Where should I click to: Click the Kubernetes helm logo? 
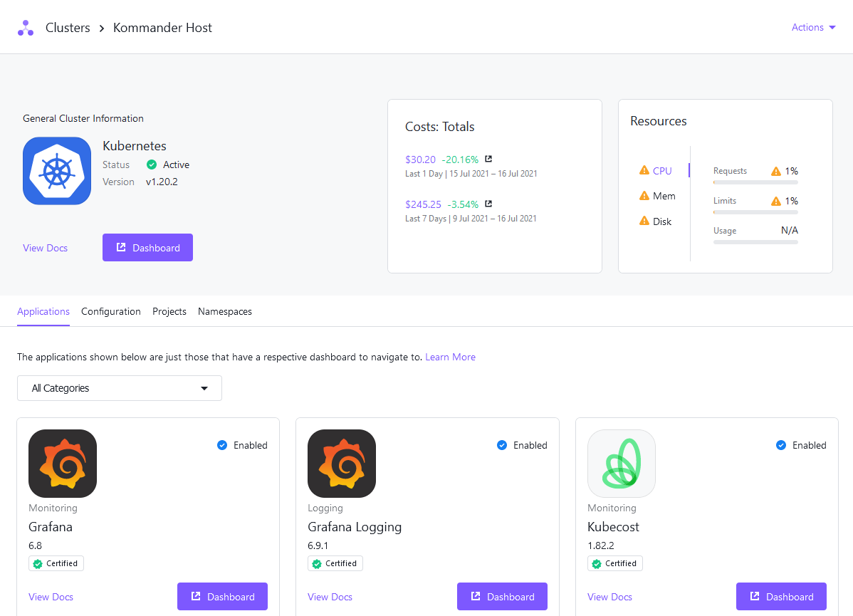[57, 171]
